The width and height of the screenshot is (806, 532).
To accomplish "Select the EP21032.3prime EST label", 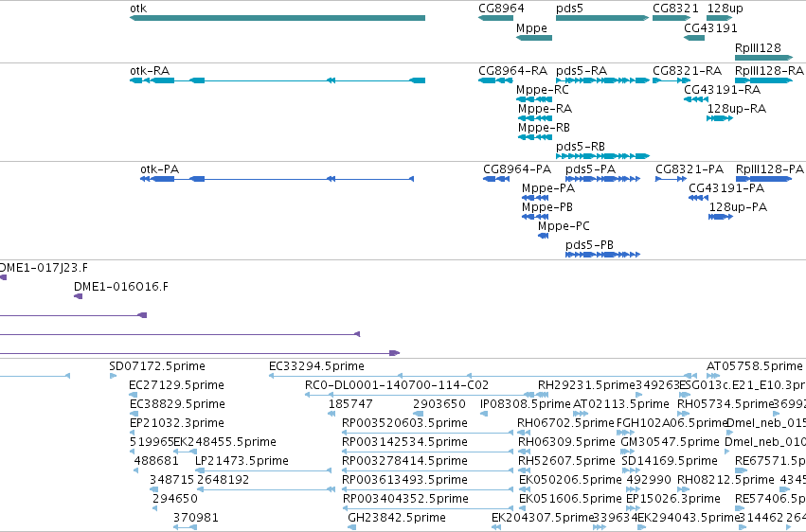I will (177, 423).
